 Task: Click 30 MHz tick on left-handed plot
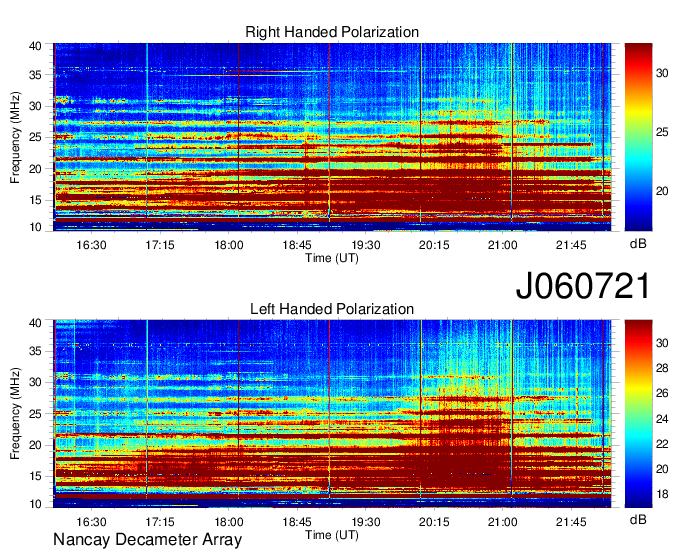click(36, 382)
